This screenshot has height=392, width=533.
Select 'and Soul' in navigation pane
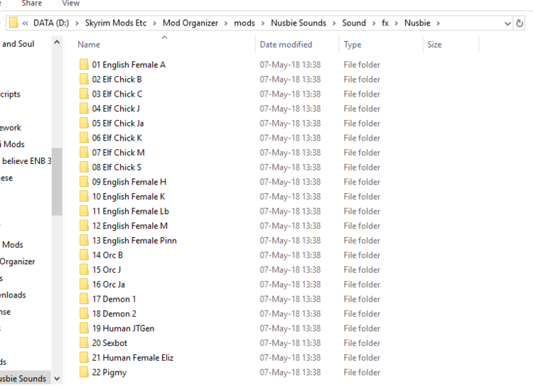pyautogui.click(x=18, y=44)
